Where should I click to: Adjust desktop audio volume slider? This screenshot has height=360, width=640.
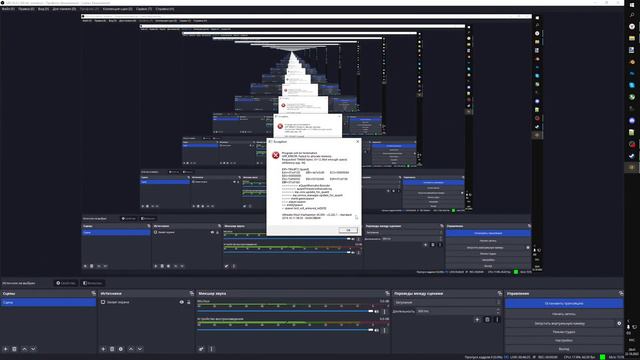[285, 330]
